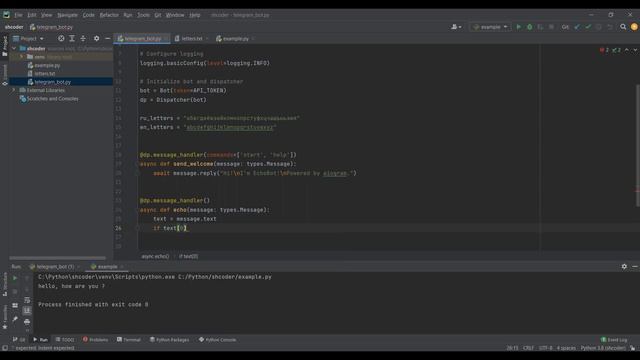Open the Problems tool window
640x360 pixels.
click(x=96, y=340)
